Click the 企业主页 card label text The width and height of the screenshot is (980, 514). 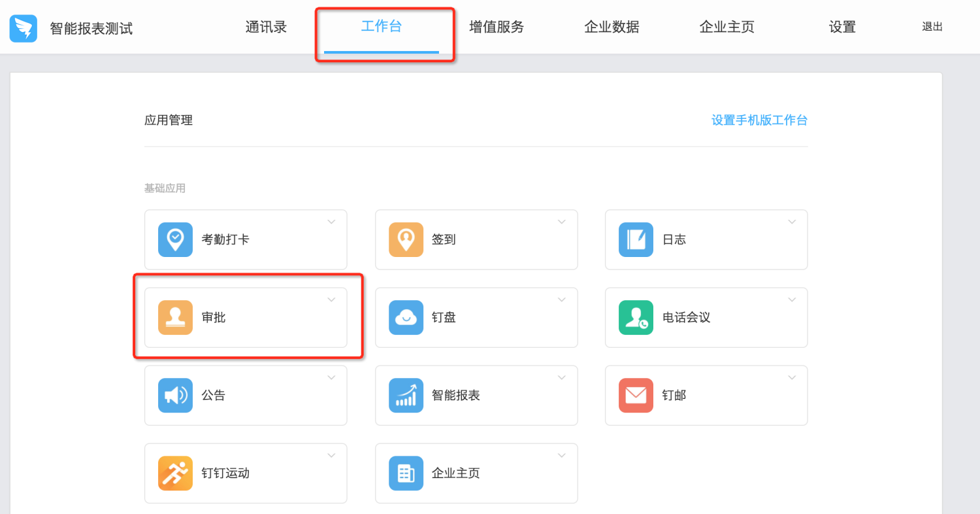[456, 473]
